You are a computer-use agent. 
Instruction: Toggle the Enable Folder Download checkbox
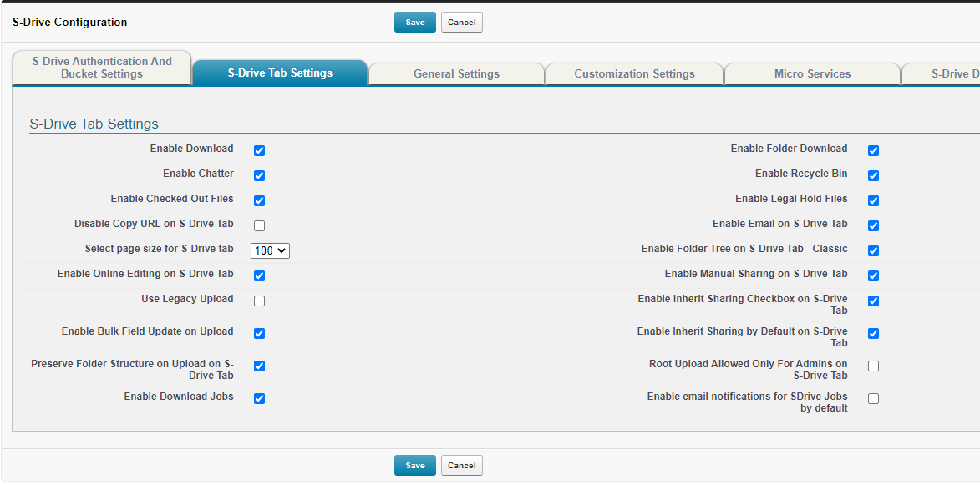coord(873,151)
